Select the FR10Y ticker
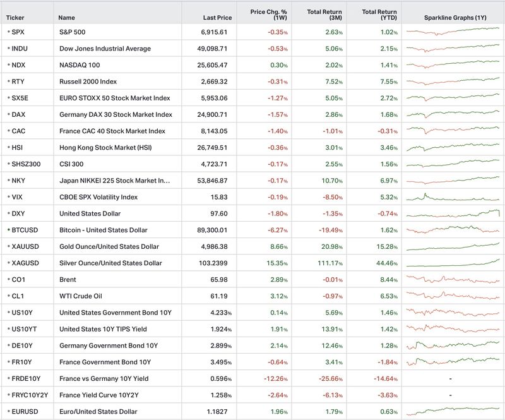505x420 pixels. click(22, 362)
